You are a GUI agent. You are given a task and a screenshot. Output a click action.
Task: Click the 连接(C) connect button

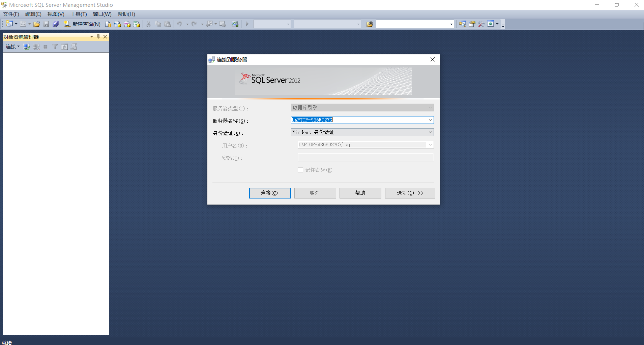(270, 193)
